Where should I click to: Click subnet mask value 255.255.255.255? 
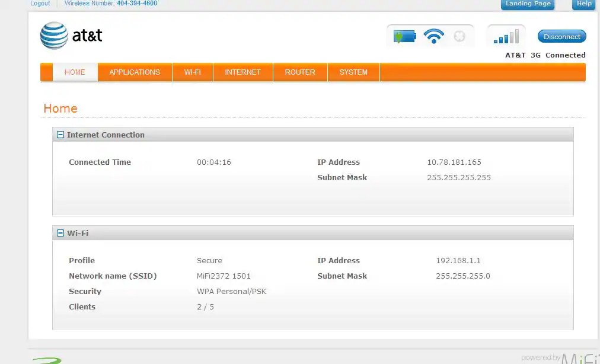[459, 178]
